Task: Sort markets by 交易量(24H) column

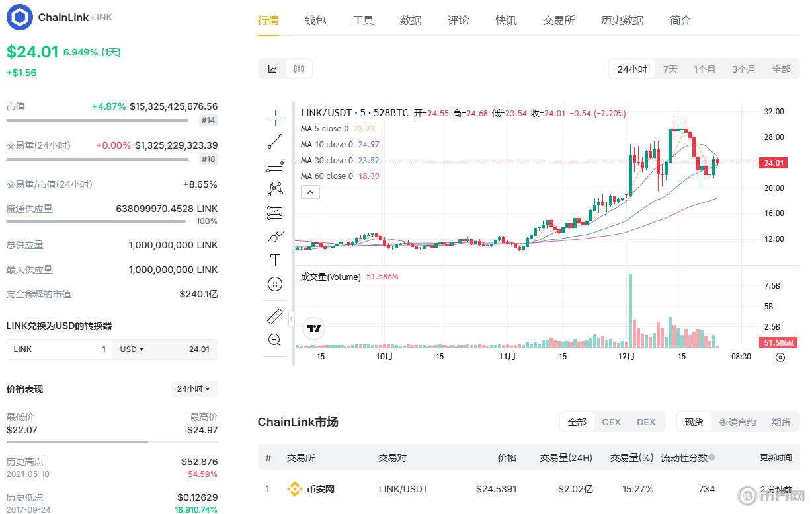Action: point(566,457)
